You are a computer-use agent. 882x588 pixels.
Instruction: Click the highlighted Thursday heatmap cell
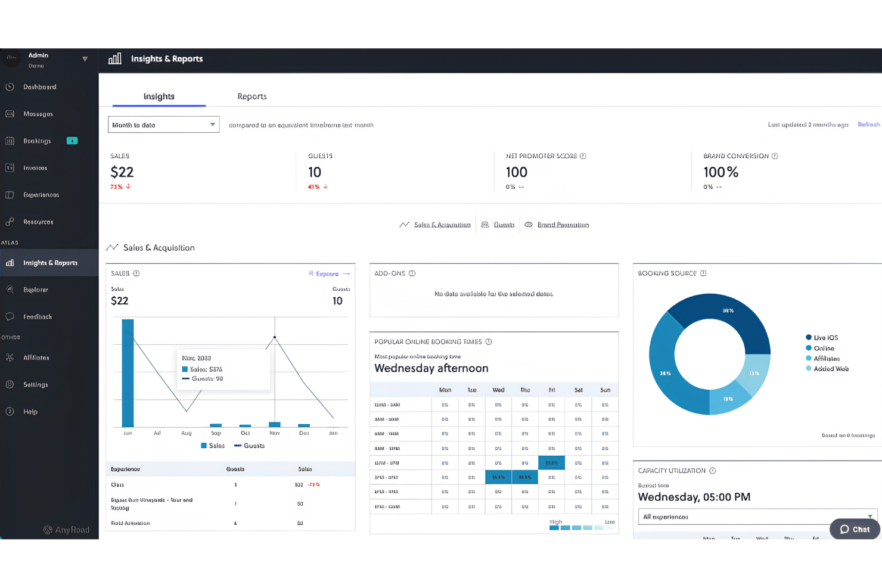pos(525,477)
